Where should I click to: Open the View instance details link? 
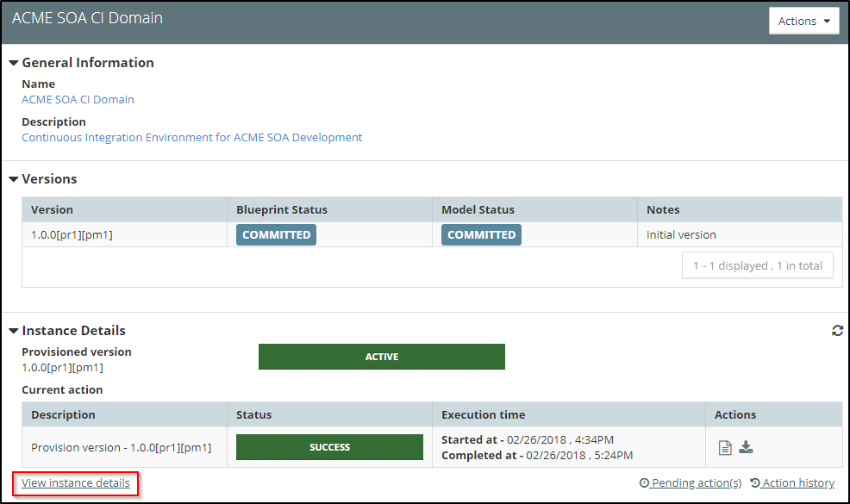[x=76, y=483]
